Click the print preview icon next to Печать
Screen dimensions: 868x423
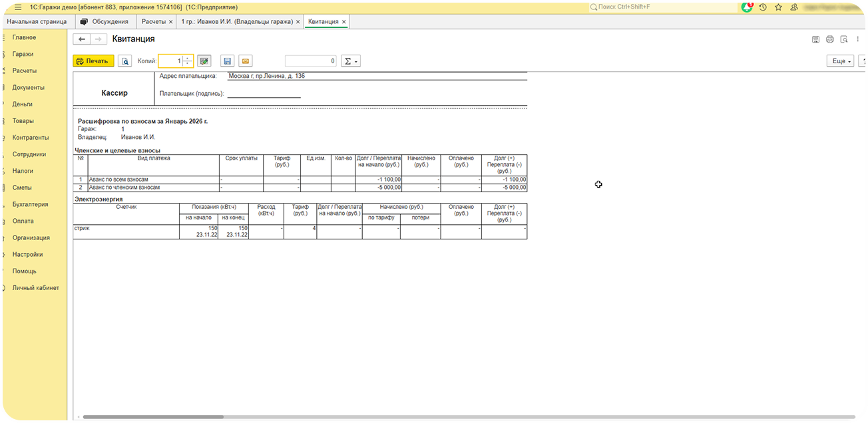(x=125, y=61)
